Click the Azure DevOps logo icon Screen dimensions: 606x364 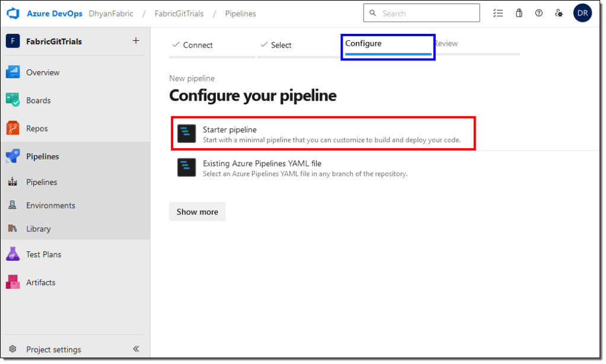tap(13, 13)
